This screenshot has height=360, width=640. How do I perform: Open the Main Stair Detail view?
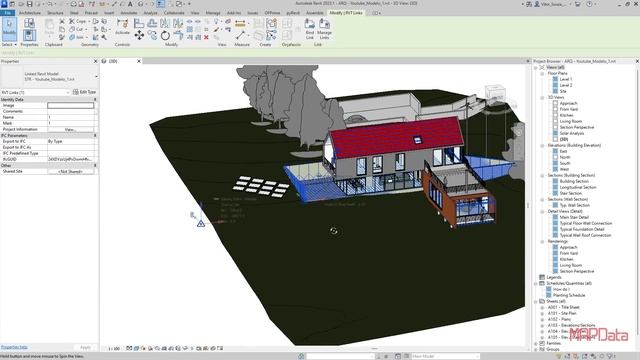574,217
